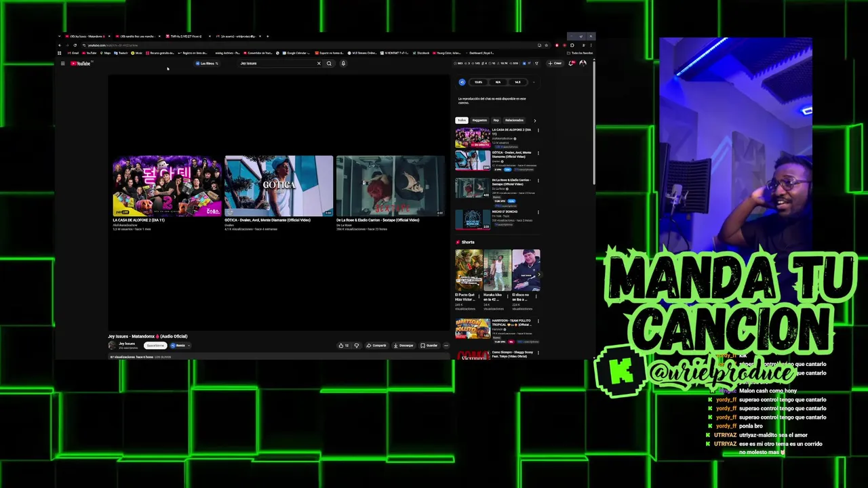Open options menu for sidebar De La Rose video
868x488 pixels.
click(538, 181)
